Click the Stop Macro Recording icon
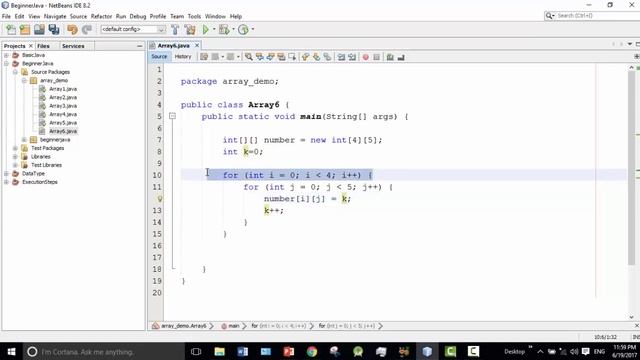The height and width of the screenshot is (360, 640). 376,57
